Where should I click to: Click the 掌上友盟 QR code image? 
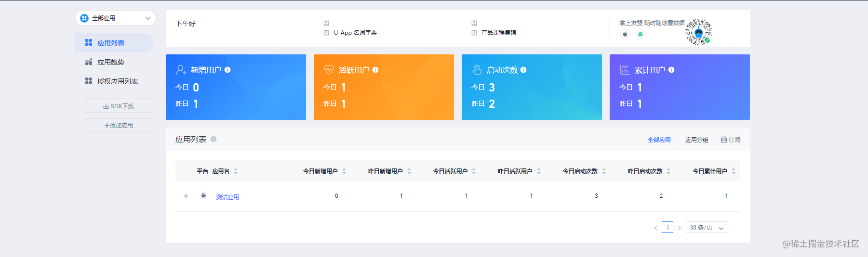pyautogui.click(x=699, y=32)
